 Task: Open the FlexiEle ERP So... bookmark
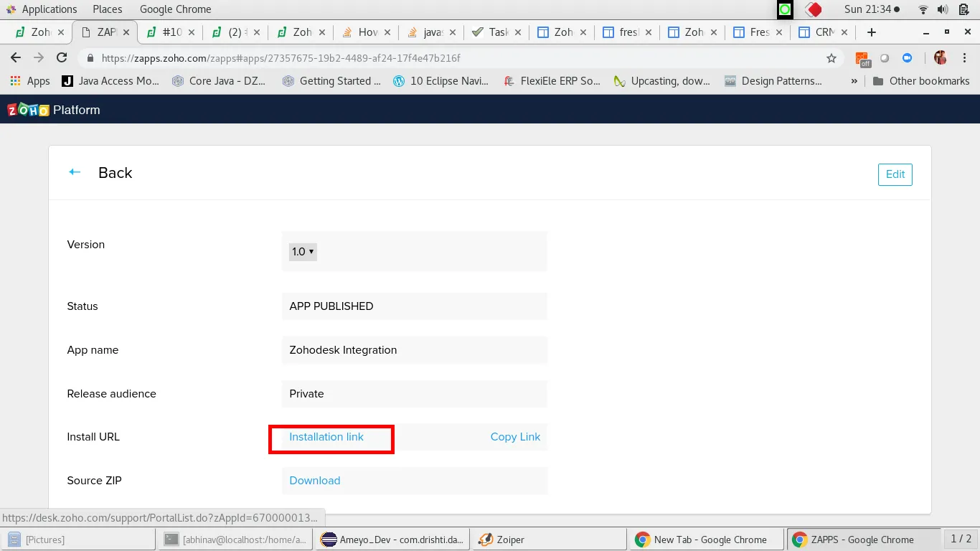pos(552,81)
